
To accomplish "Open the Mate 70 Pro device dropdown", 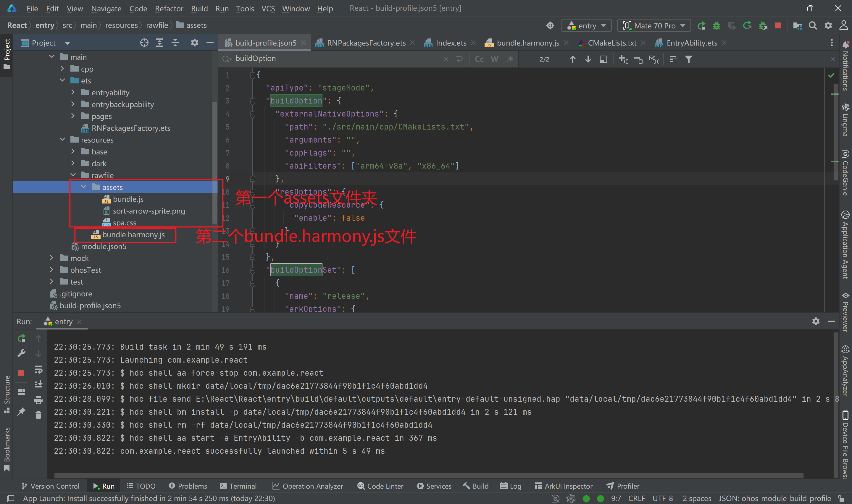I will 654,25.
